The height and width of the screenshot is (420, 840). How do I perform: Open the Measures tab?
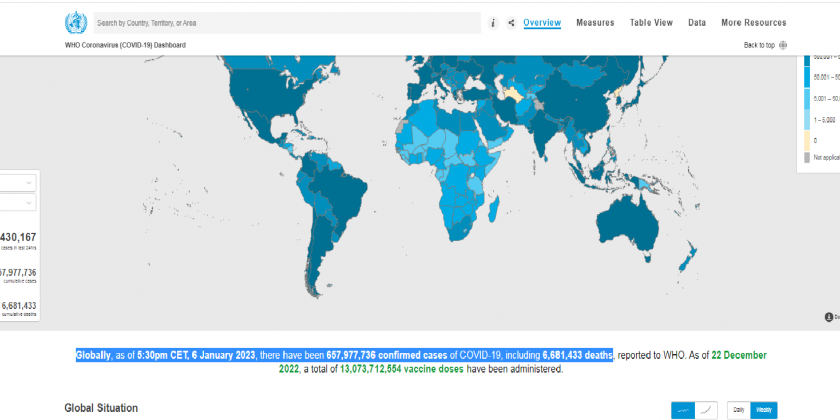(595, 23)
